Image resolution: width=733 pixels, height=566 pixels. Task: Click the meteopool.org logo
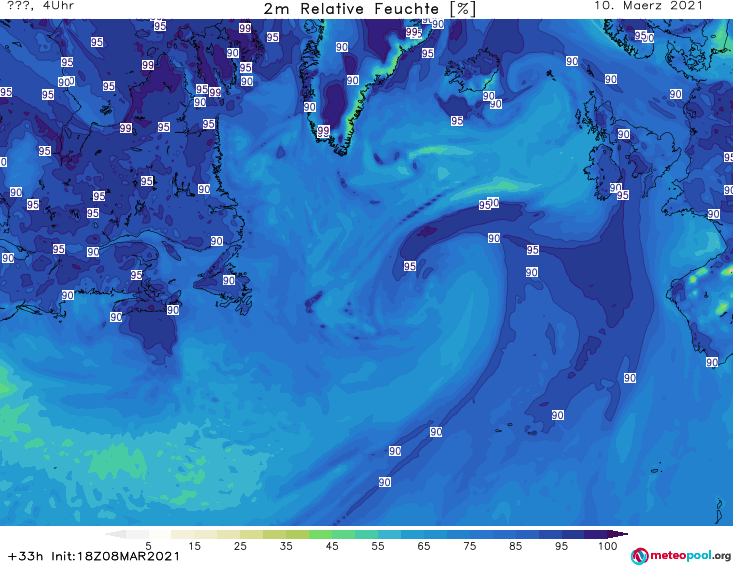coord(681,556)
